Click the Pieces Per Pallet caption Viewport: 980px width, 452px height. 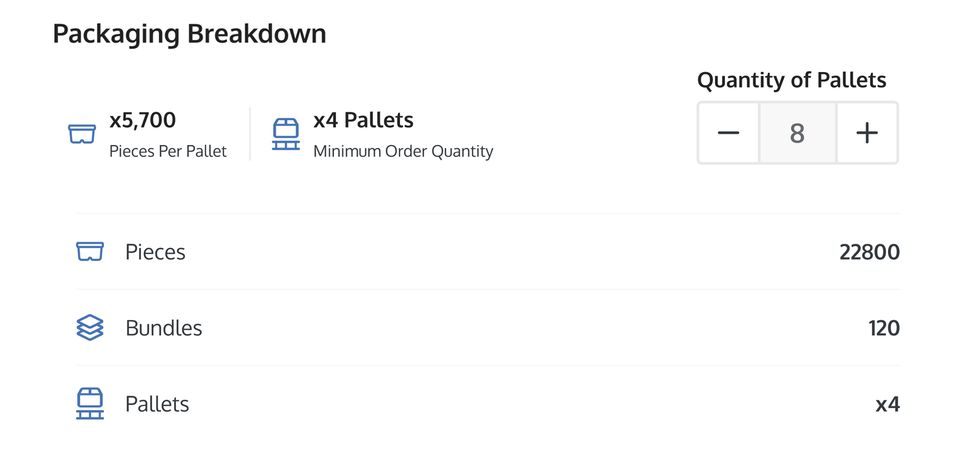pyautogui.click(x=168, y=151)
